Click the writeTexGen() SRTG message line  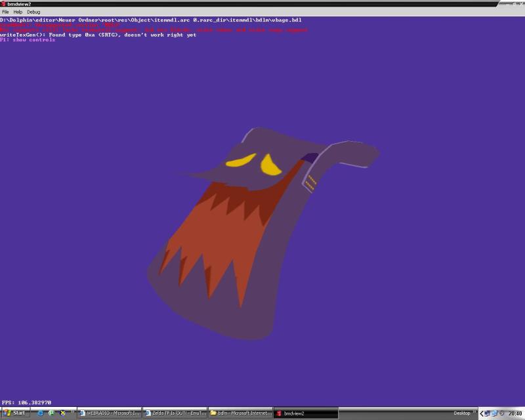pyautogui.click(x=98, y=35)
